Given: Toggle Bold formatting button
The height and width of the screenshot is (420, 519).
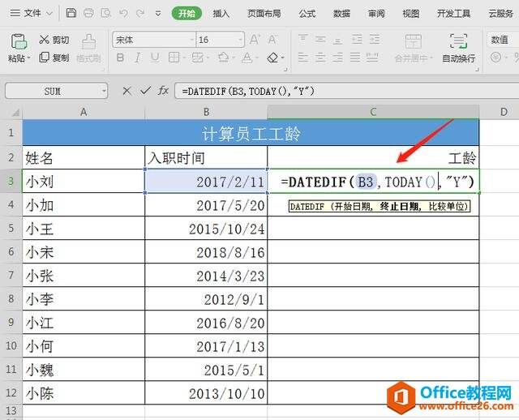Looking at the screenshot, I should click(120, 58).
